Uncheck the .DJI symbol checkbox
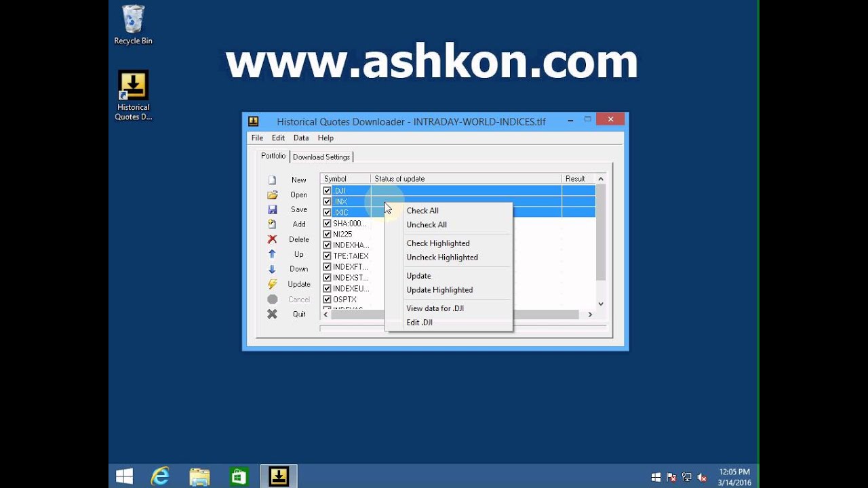868x488 pixels. point(327,191)
